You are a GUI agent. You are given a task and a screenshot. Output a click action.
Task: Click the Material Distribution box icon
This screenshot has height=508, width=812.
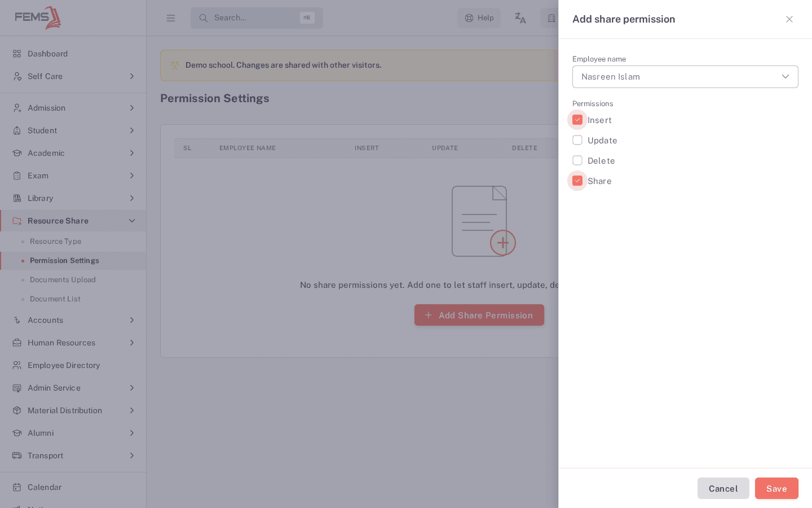(x=17, y=410)
